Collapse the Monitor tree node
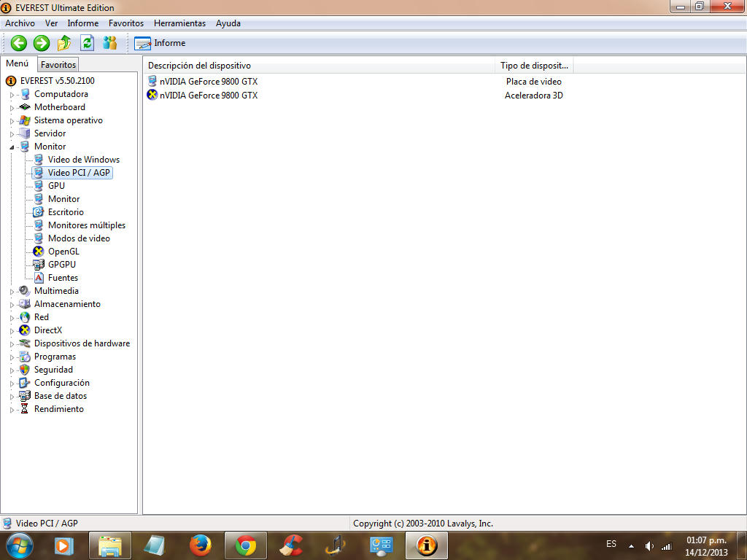The height and width of the screenshot is (560, 747). pos(12,147)
